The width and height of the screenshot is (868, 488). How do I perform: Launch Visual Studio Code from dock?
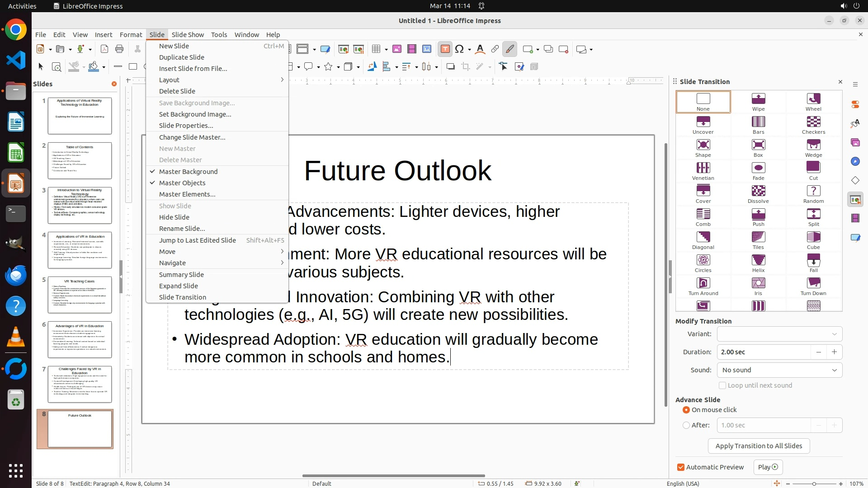point(16,60)
